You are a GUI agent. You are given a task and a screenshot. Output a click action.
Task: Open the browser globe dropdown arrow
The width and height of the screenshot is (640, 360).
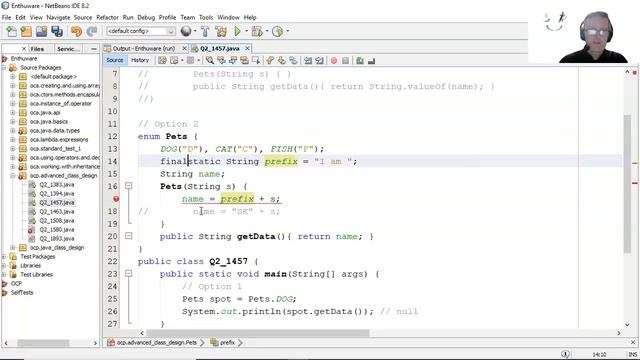pyautogui.click(x=195, y=31)
